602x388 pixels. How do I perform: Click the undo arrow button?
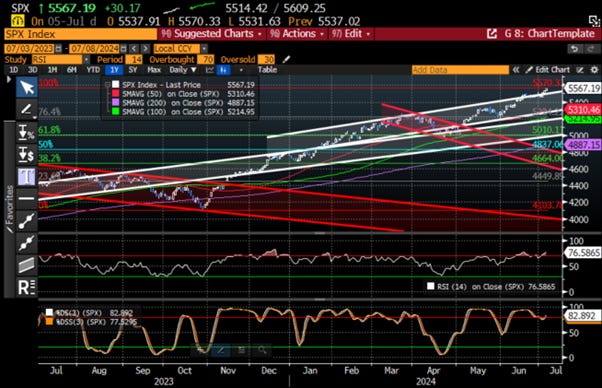[x=574, y=49]
